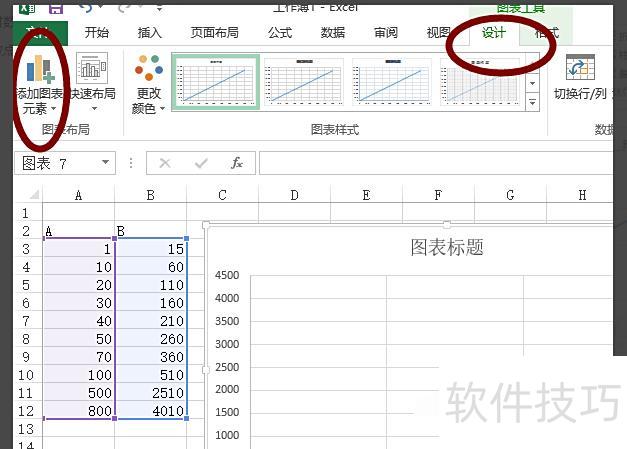Select row 7 header

(x=26, y=321)
